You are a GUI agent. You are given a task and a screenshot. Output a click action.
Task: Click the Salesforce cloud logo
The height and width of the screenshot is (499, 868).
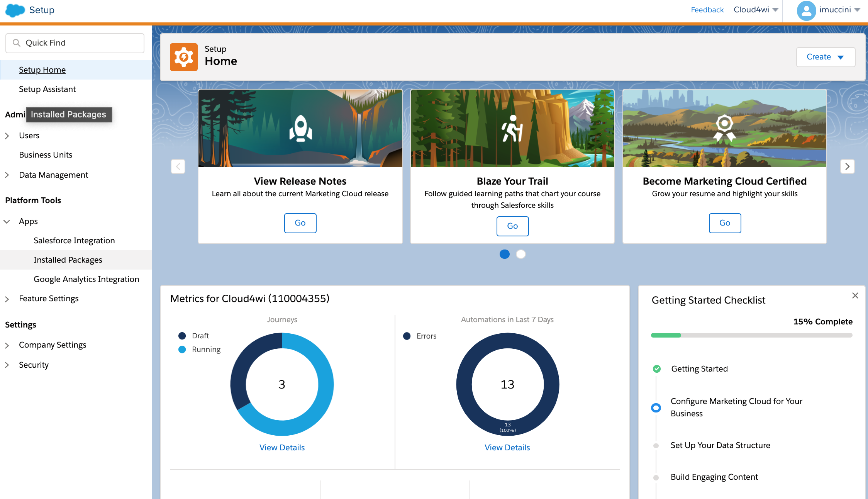pyautogui.click(x=15, y=10)
